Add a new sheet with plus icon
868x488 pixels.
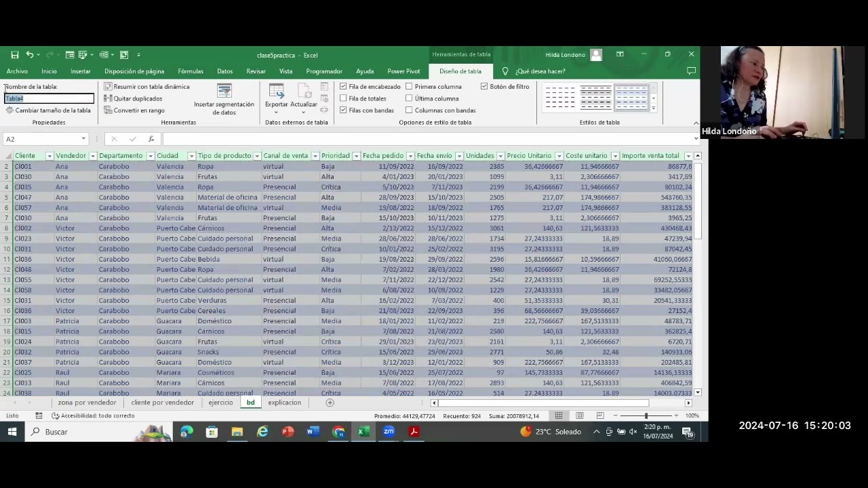click(330, 403)
